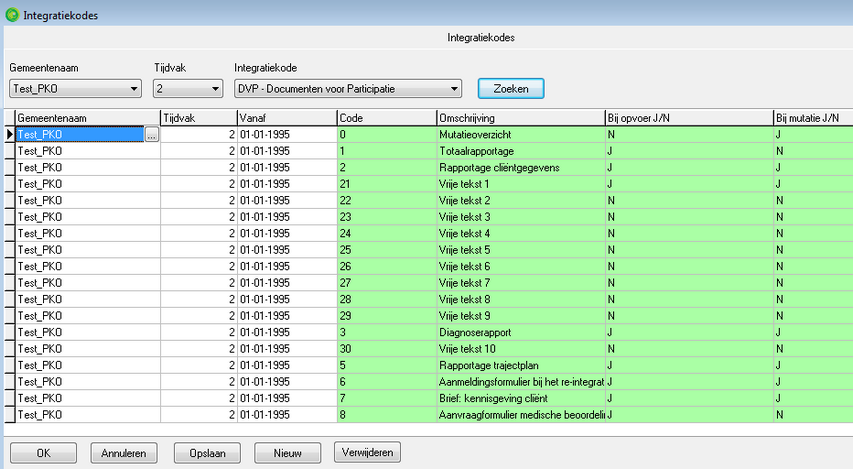Open the Tijdvak dropdown showing 2

tap(188, 89)
